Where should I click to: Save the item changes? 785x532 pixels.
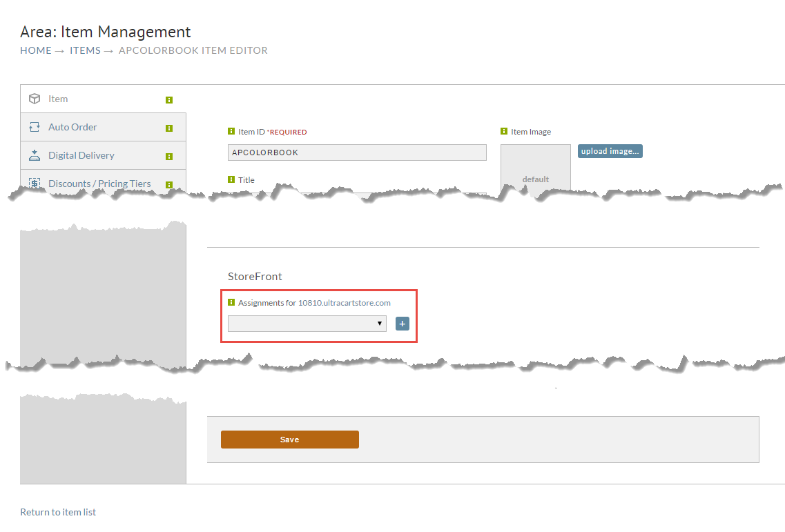tap(290, 440)
